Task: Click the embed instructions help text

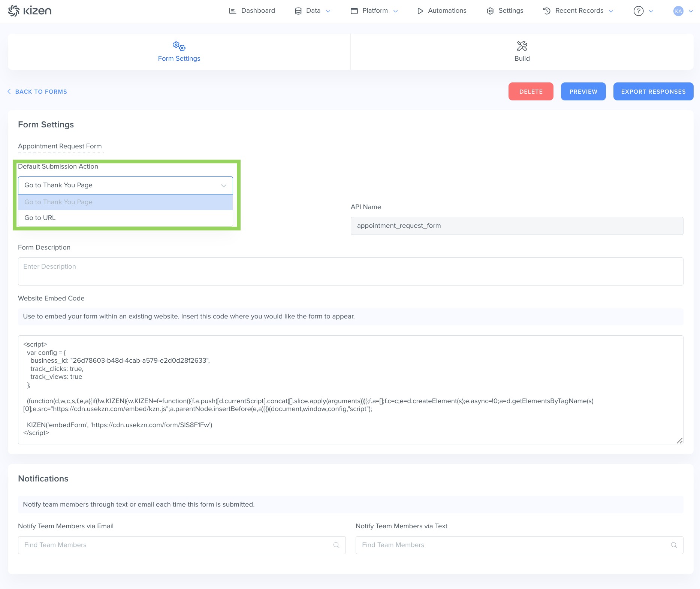Action: click(x=189, y=316)
